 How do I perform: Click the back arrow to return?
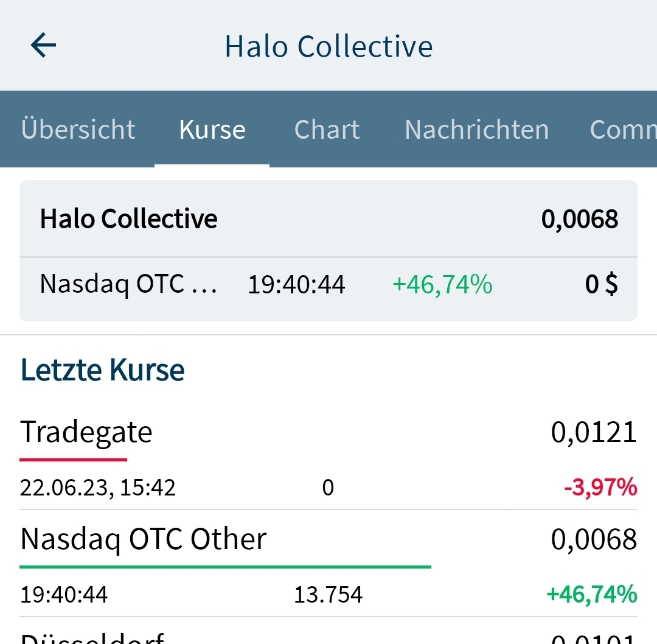(43, 45)
